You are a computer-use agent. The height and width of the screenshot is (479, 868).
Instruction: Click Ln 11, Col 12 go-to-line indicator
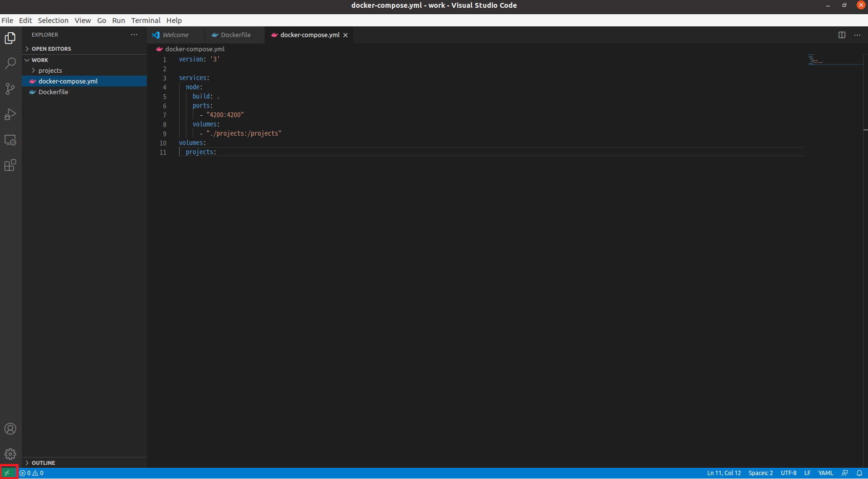click(724, 473)
